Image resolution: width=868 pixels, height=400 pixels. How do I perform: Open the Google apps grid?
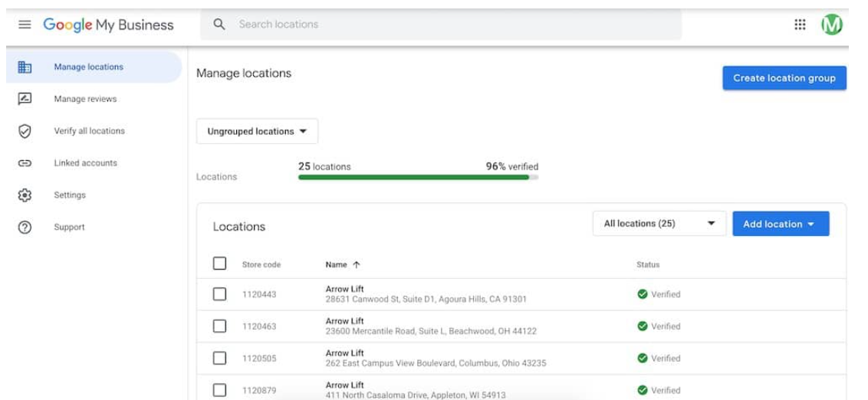[800, 25]
